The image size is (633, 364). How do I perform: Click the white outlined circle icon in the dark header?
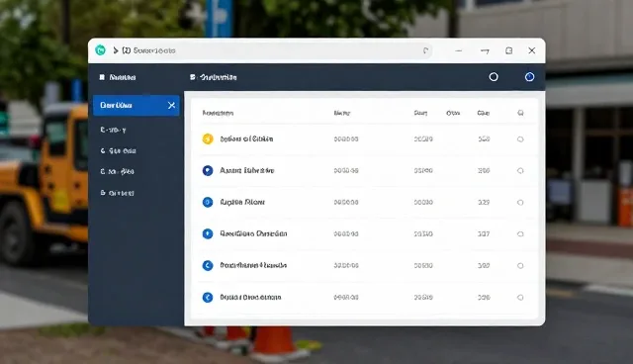tap(494, 77)
